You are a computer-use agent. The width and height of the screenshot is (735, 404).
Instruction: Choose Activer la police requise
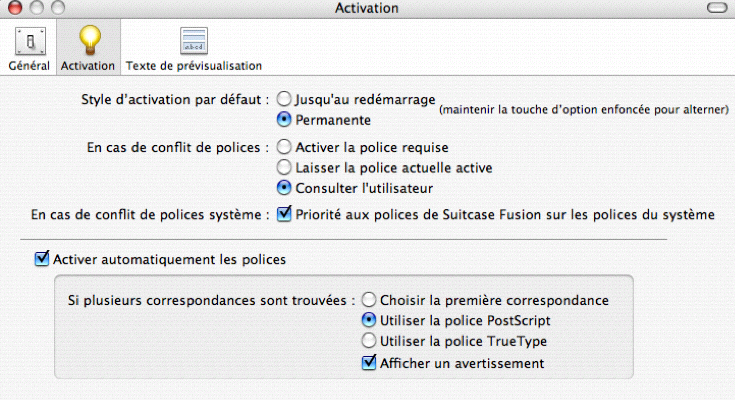(x=284, y=147)
